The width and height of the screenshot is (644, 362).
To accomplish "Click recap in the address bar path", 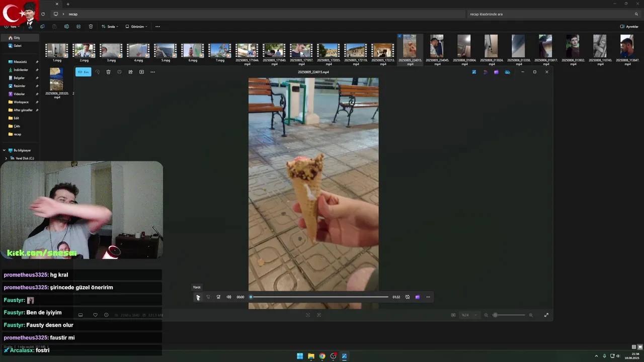I will tap(73, 14).
